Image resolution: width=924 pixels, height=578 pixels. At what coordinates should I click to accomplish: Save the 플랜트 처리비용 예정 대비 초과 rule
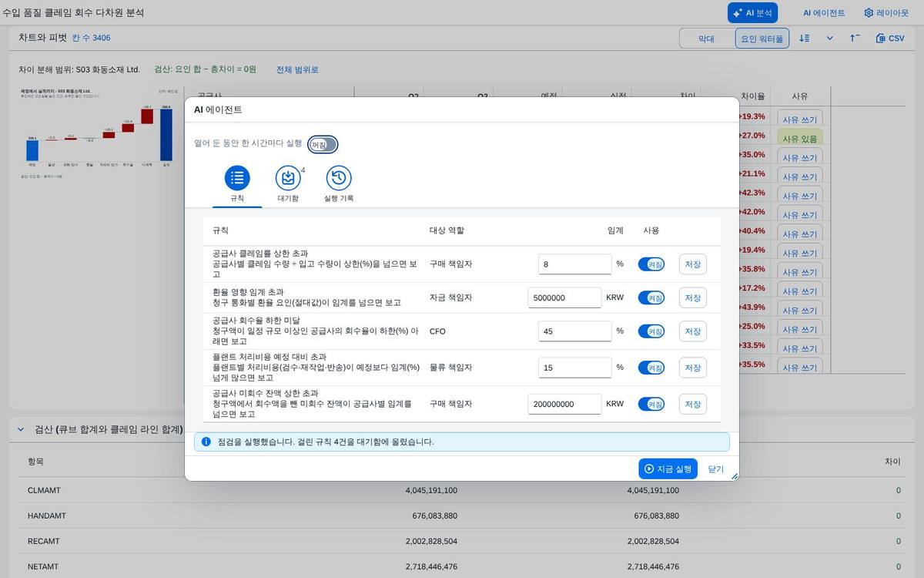coord(692,368)
